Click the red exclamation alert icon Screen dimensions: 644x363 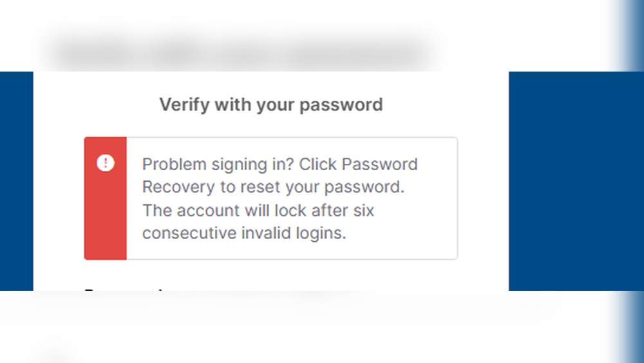coord(105,163)
